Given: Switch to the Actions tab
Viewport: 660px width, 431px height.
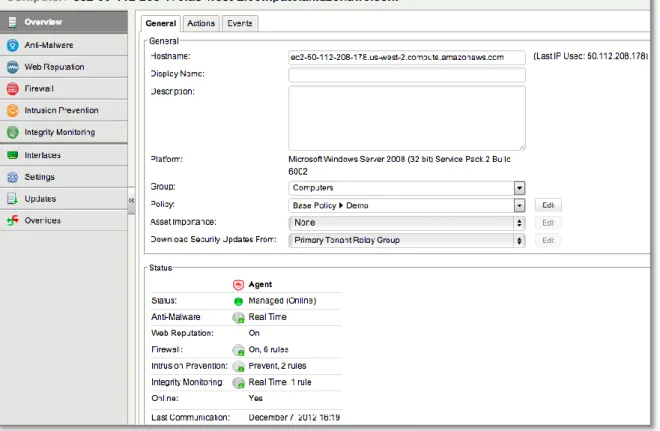Looking at the screenshot, I should [201, 24].
